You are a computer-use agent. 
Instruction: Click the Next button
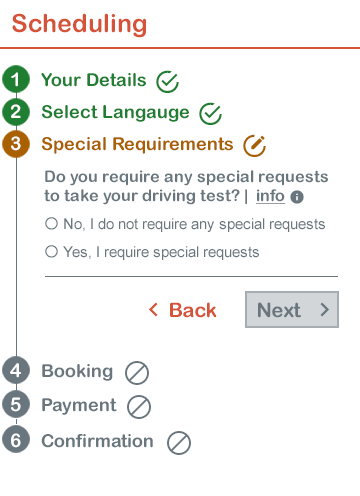pos(292,310)
